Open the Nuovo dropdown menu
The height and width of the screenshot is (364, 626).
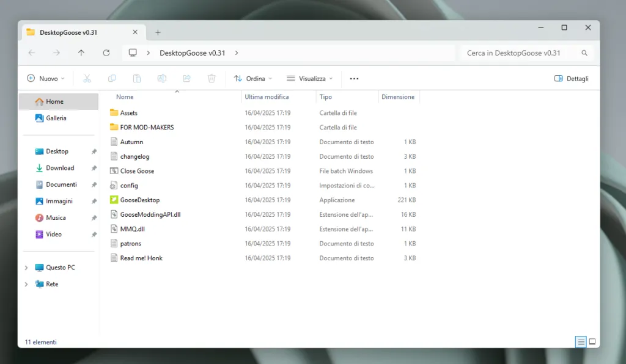tap(46, 79)
